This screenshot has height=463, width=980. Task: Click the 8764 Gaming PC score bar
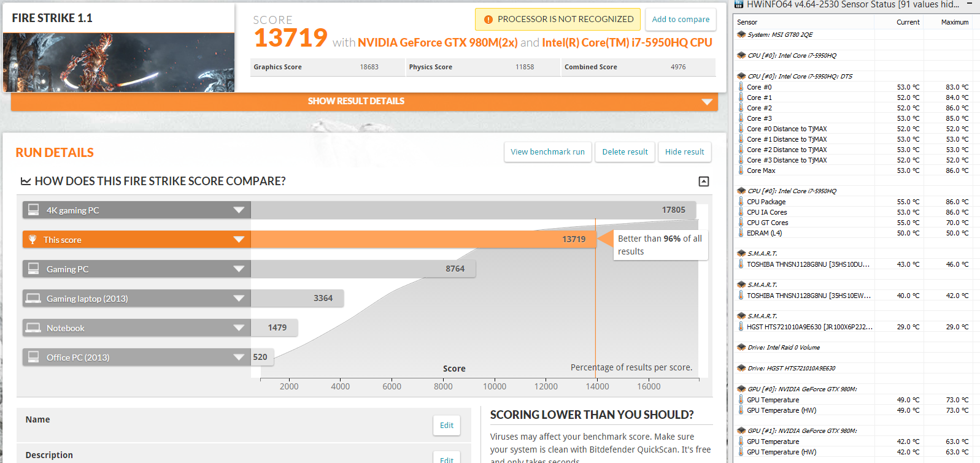point(363,269)
